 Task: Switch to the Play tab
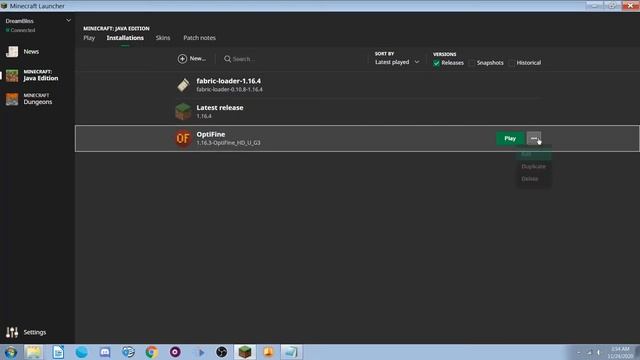[89, 38]
